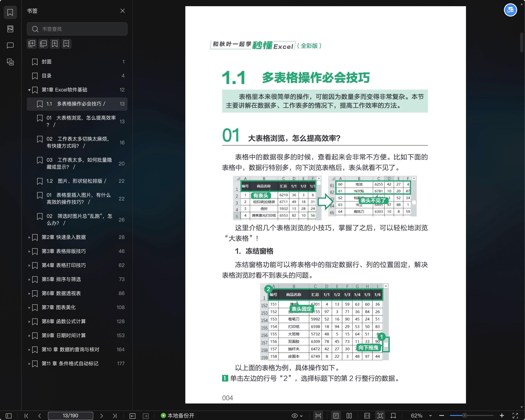Jump to 03 工作表太多批量隐藏 bookmark
Image resolution: width=525 pixels, height=420 pixels.
pos(77,164)
